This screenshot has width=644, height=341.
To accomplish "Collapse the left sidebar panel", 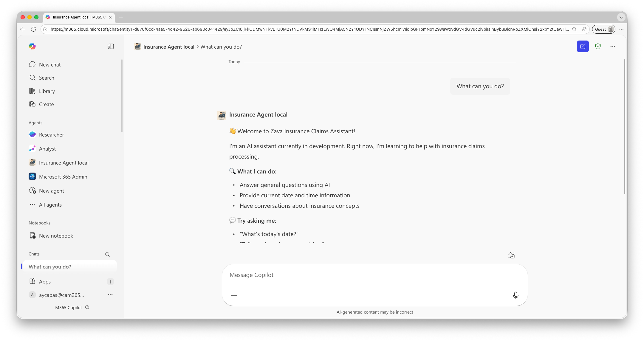I will click(x=111, y=46).
